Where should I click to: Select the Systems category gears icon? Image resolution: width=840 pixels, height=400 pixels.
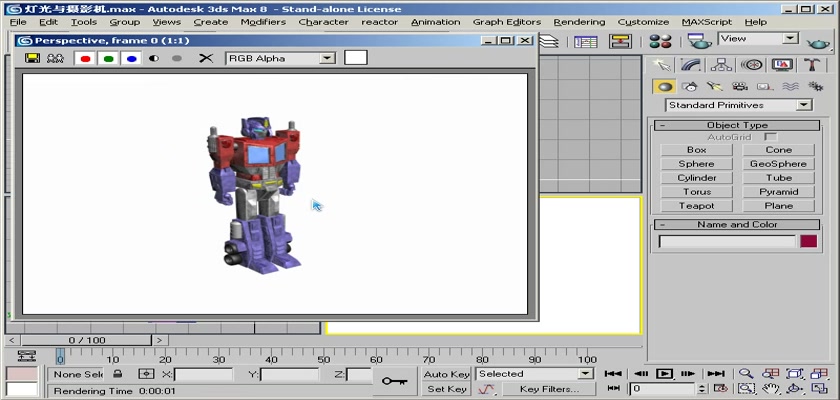pos(815,87)
